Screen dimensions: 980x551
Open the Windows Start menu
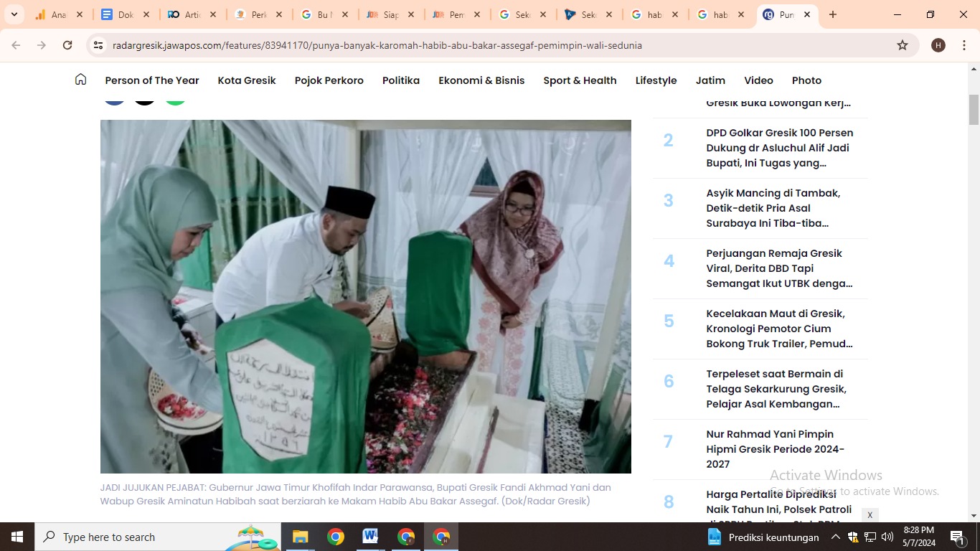coord(15,536)
